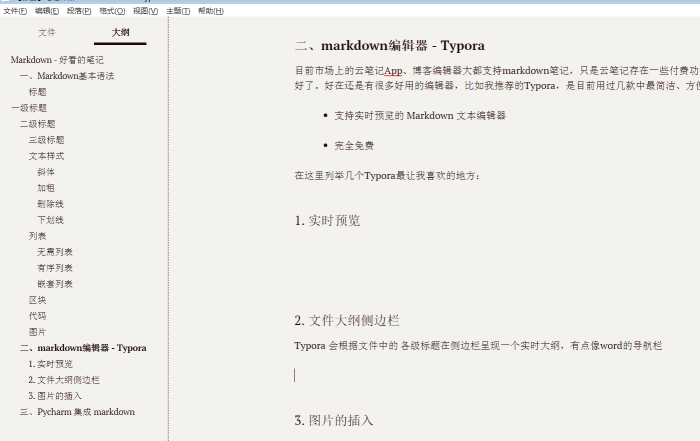This screenshot has height=441, width=700.
Task: Click the bullet item 完全免费
Action: point(354,146)
